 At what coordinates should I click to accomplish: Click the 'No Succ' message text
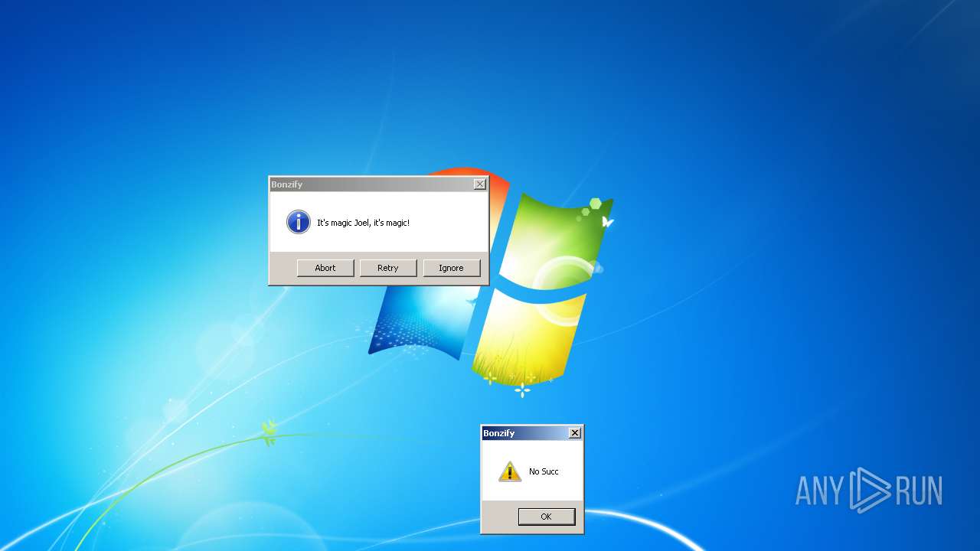(x=544, y=471)
